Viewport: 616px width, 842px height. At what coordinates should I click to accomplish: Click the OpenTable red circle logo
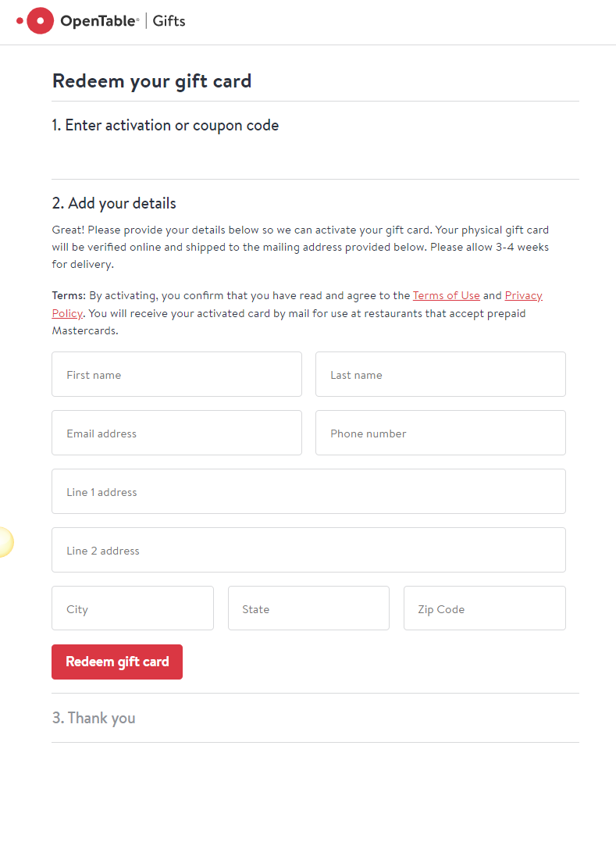35,21
